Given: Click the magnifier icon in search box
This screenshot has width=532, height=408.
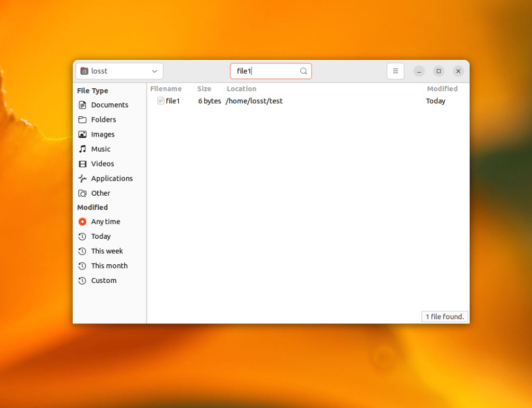Looking at the screenshot, I should tap(303, 71).
